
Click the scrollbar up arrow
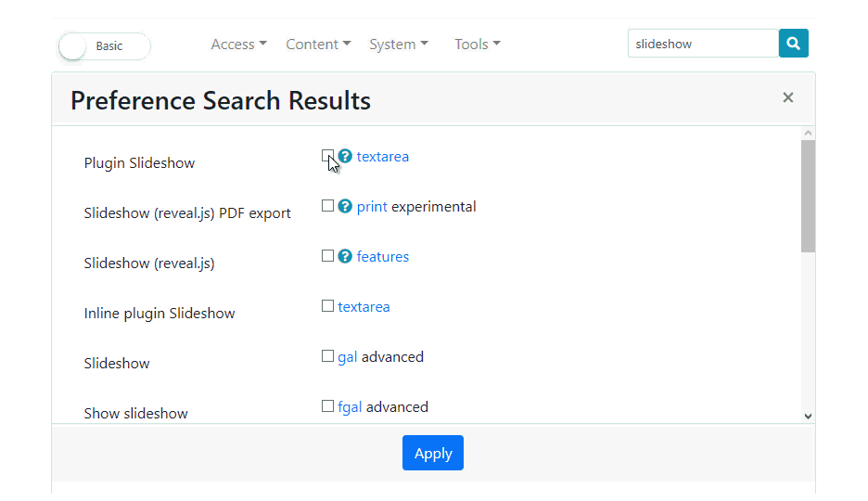click(x=809, y=133)
